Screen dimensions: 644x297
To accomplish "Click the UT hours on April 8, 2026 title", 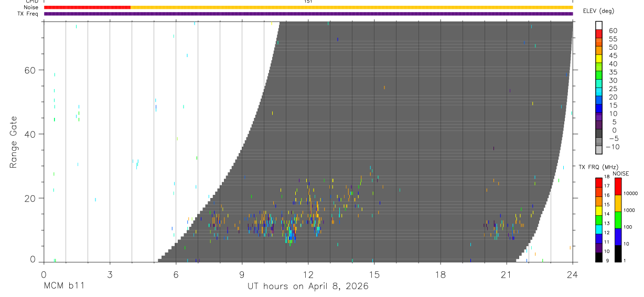I will point(308,287).
